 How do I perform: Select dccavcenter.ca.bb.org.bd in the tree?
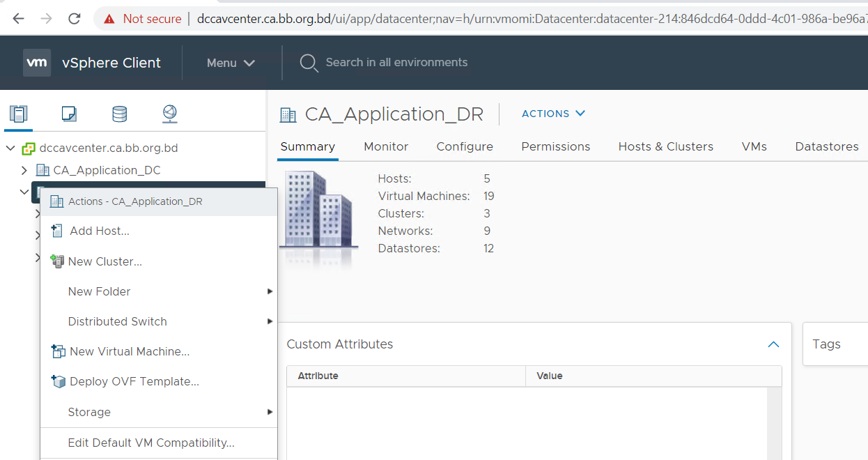(109, 148)
